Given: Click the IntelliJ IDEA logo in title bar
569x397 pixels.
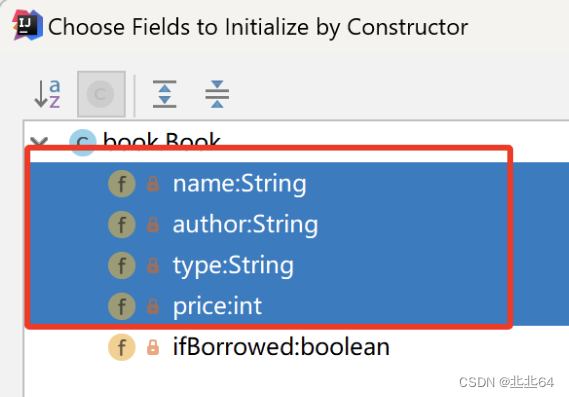Looking at the screenshot, I should click(x=27, y=25).
